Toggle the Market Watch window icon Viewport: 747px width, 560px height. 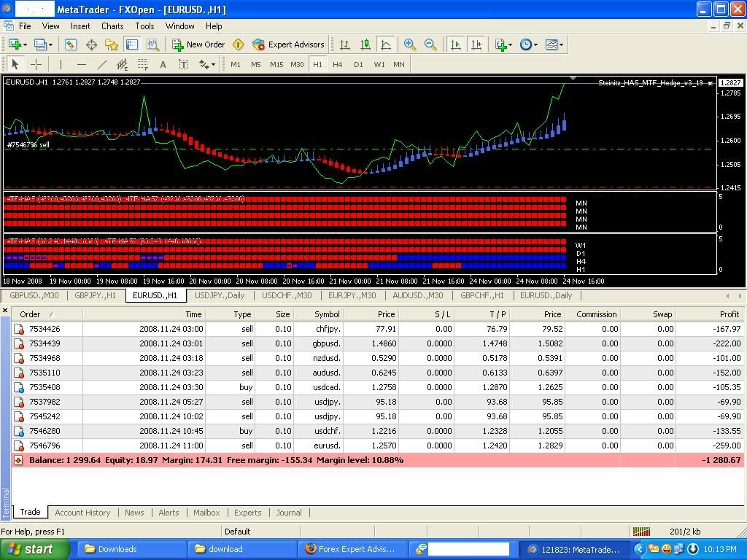pyautogui.click(x=71, y=44)
